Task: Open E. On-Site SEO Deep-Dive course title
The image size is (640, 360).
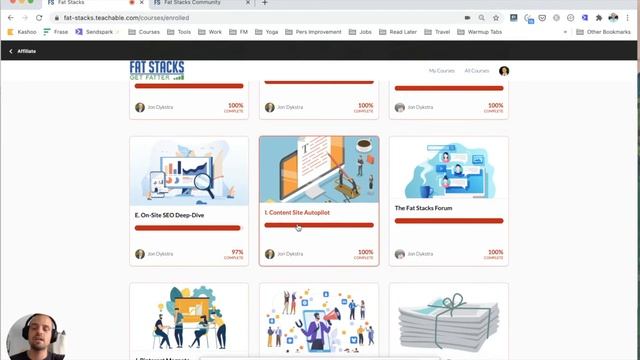Action: click(x=169, y=215)
